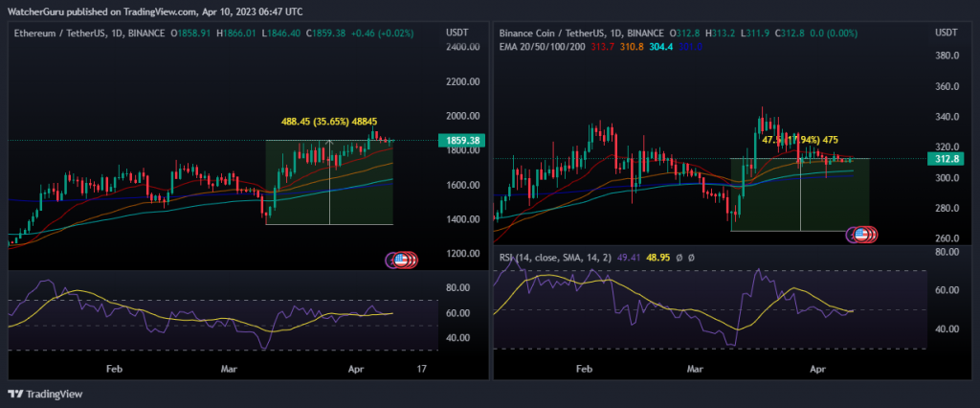Screen dimensions: 980x408
Task: Click 1600.00 on the Ethereum price axis
Action: (x=463, y=185)
